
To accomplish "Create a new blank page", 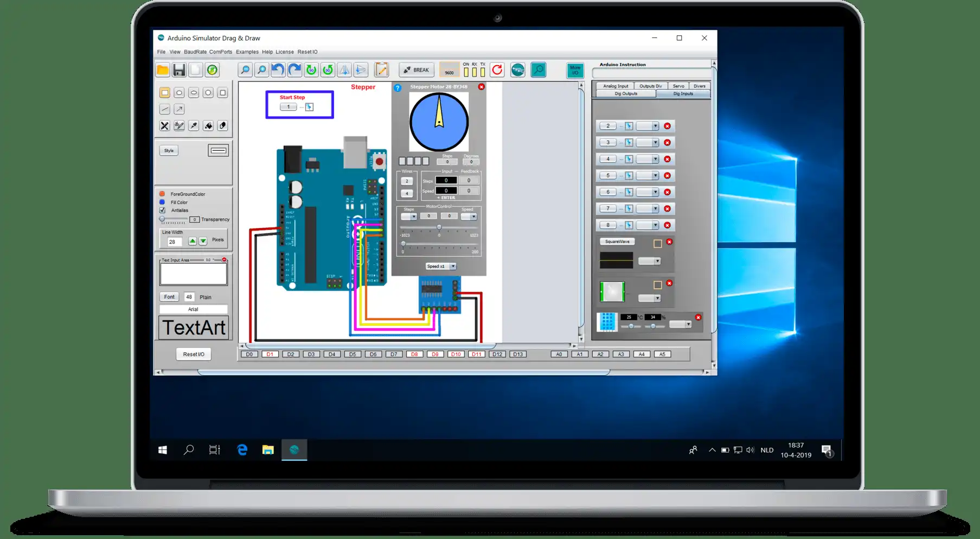I will (196, 70).
